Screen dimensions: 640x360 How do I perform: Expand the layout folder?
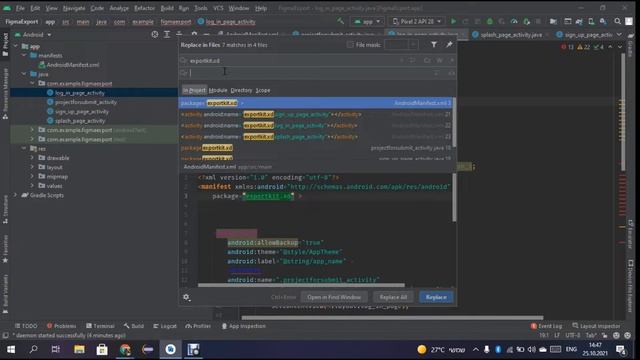[32, 167]
